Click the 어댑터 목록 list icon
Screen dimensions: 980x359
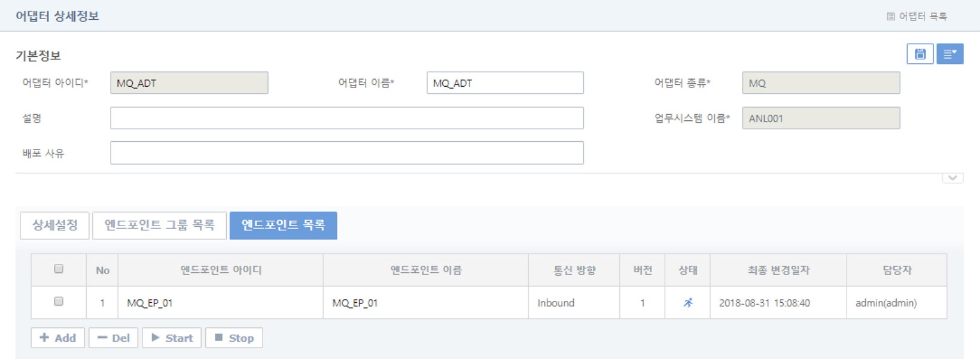[x=890, y=17]
